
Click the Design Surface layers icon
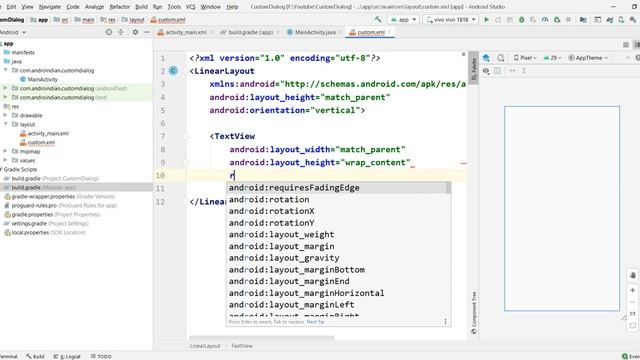[486, 58]
